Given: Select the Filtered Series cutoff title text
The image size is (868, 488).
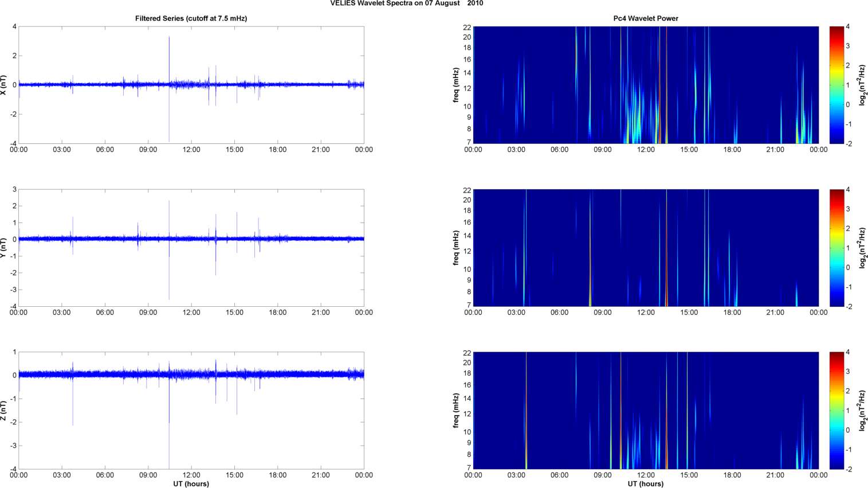Looking at the screenshot, I should pyautogui.click(x=191, y=18).
